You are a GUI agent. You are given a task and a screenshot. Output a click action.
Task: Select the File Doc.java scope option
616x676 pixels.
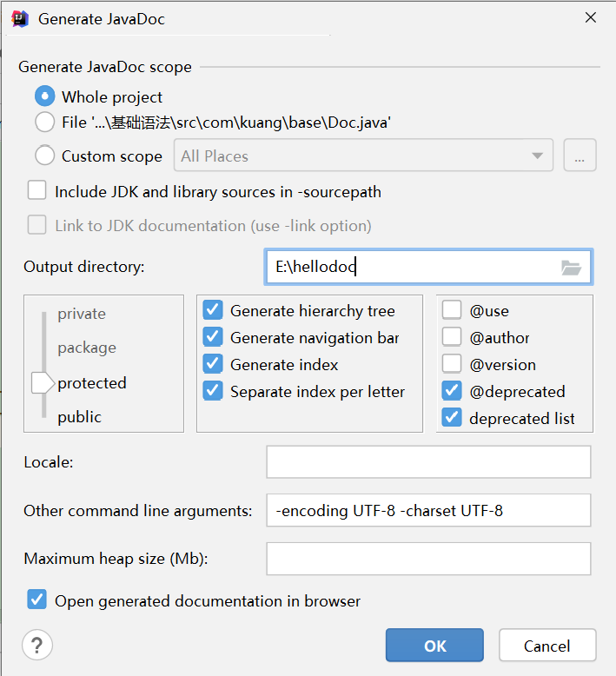click(44, 123)
